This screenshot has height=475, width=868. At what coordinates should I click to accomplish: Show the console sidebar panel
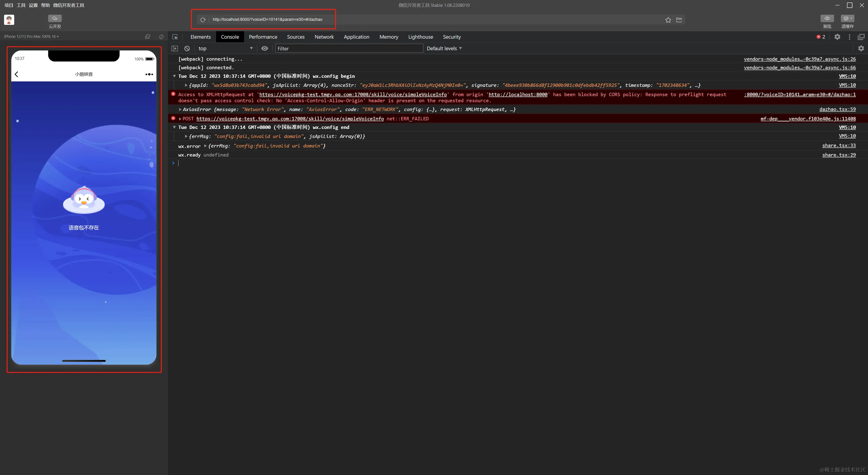point(175,49)
